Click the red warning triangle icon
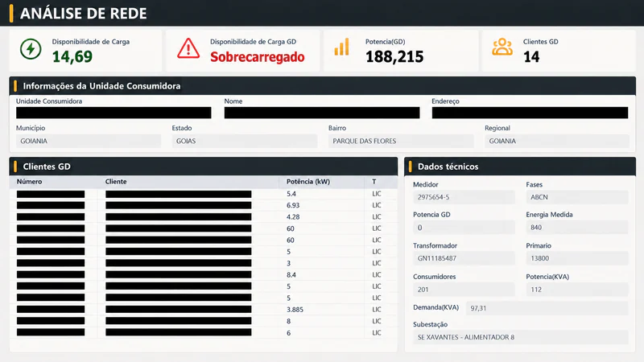 click(188, 48)
